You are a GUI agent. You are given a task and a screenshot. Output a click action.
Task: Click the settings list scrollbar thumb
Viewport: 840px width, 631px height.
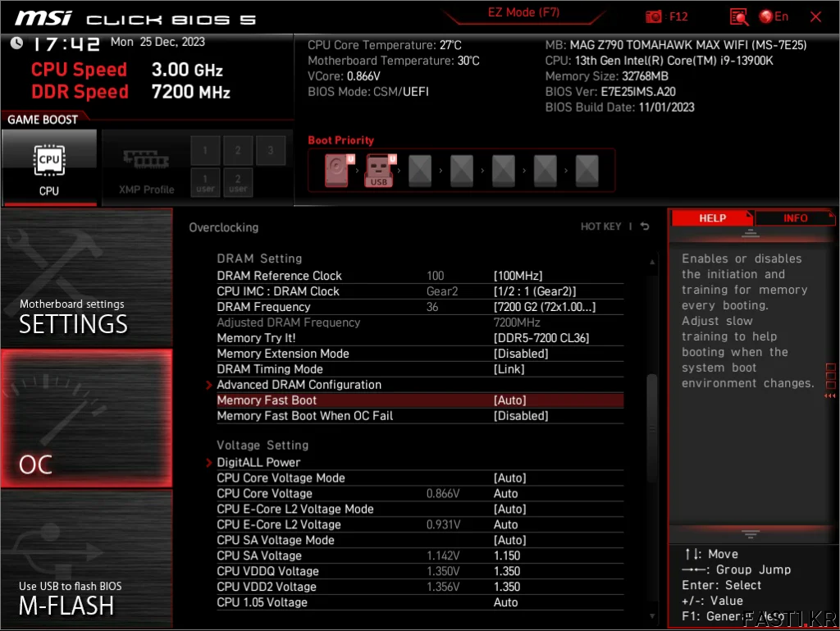[x=652, y=428]
